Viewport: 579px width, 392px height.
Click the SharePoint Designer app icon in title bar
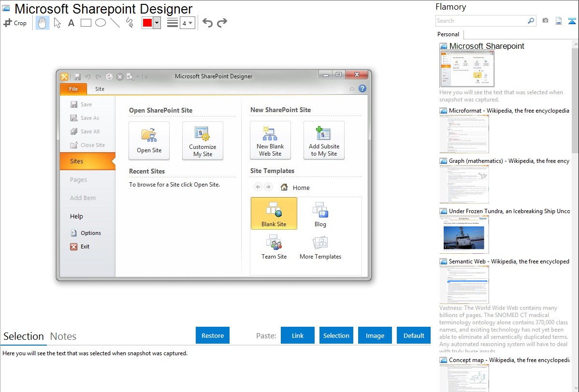(64, 76)
